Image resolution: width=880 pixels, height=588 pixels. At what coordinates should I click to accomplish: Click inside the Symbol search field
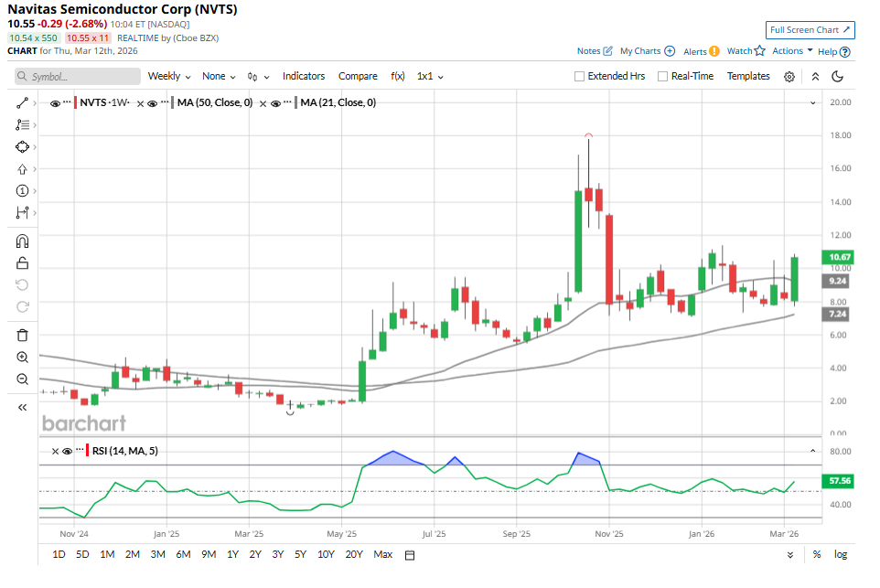click(x=78, y=77)
